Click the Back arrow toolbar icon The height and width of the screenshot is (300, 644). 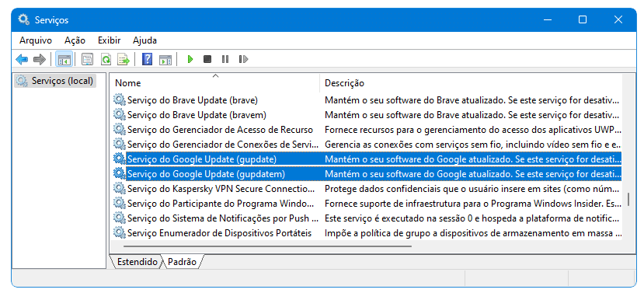click(22, 60)
